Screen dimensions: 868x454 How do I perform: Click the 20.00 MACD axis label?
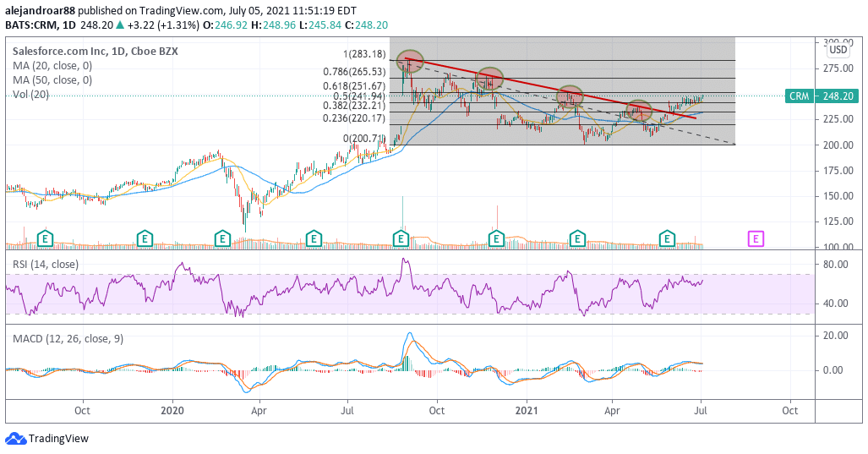point(836,335)
